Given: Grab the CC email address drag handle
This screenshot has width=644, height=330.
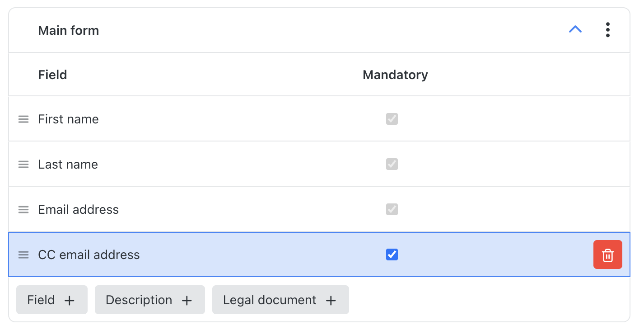Looking at the screenshot, I should tap(23, 255).
